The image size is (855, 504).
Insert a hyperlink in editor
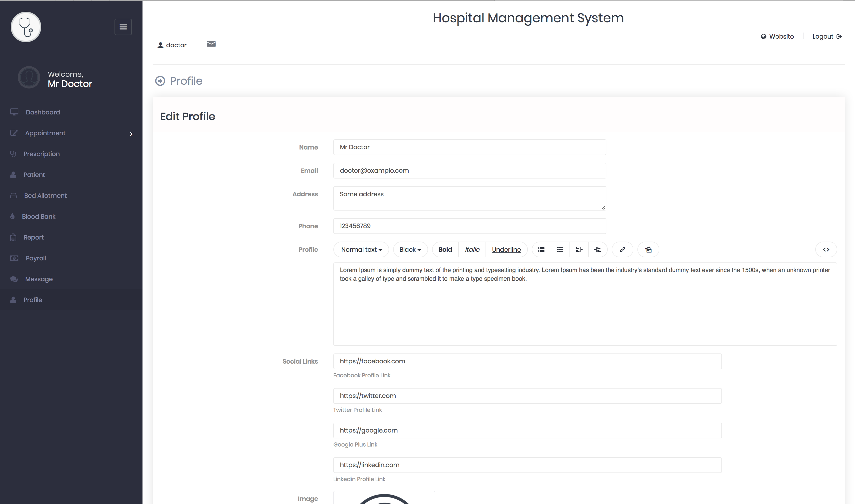[622, 250]
